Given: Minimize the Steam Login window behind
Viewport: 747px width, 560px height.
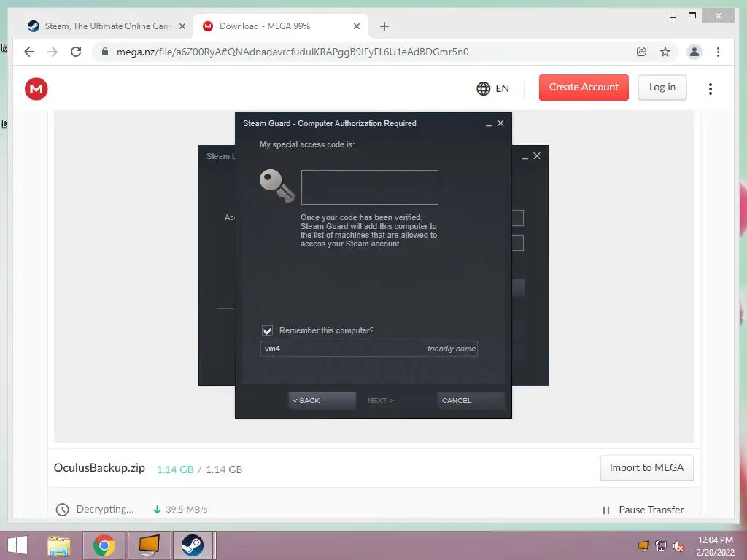Looking at the screenshot, I should (x=525, y=157).
